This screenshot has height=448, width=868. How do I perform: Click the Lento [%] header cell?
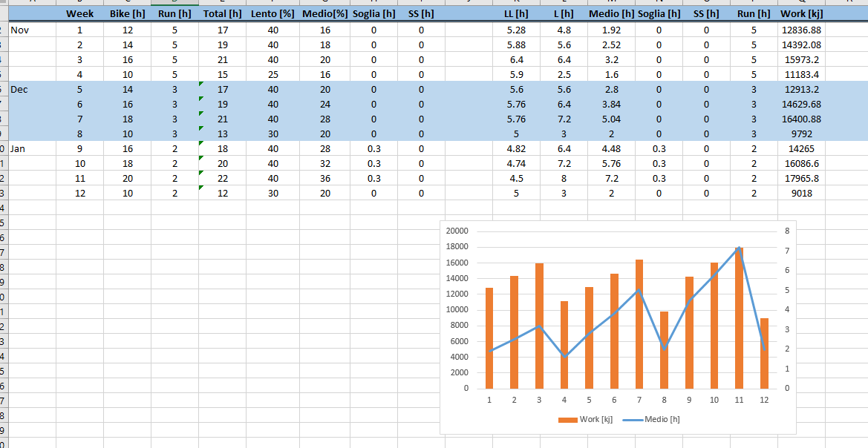273,13
